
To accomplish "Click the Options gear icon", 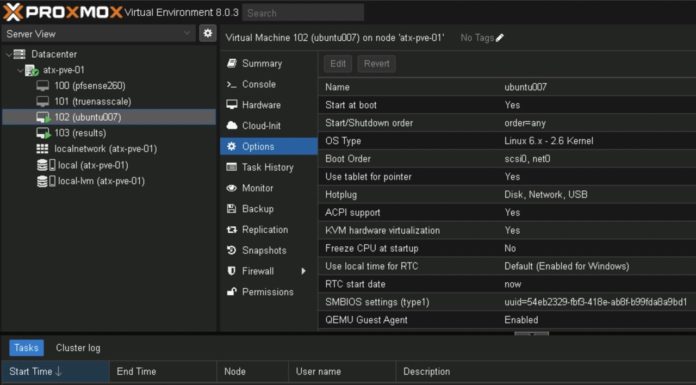I will (231, 147).
